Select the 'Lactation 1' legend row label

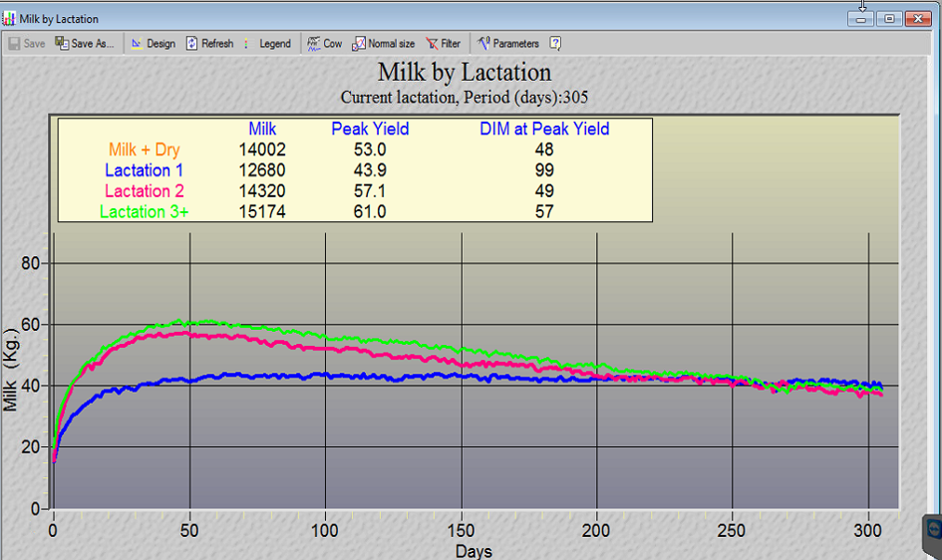[145, 170]
